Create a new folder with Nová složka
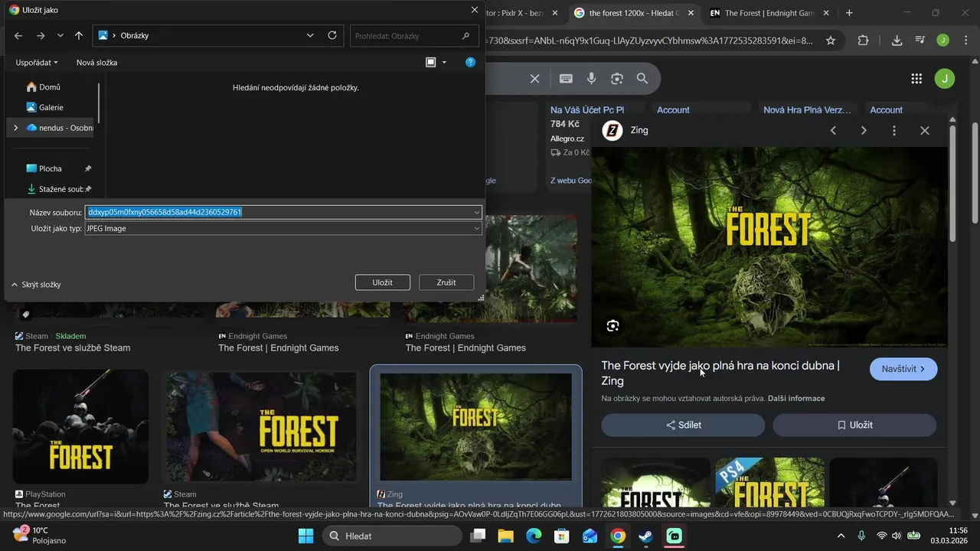980x551 pixels. (x=96, y=62)
